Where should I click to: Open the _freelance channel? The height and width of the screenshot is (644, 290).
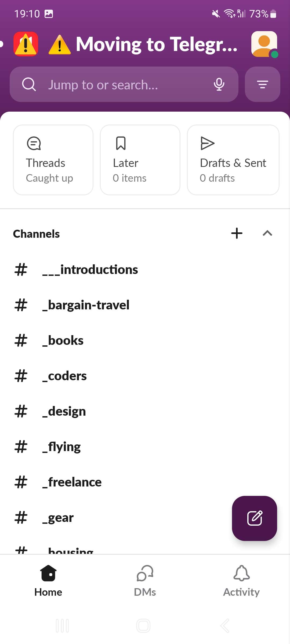pos(72,482)
